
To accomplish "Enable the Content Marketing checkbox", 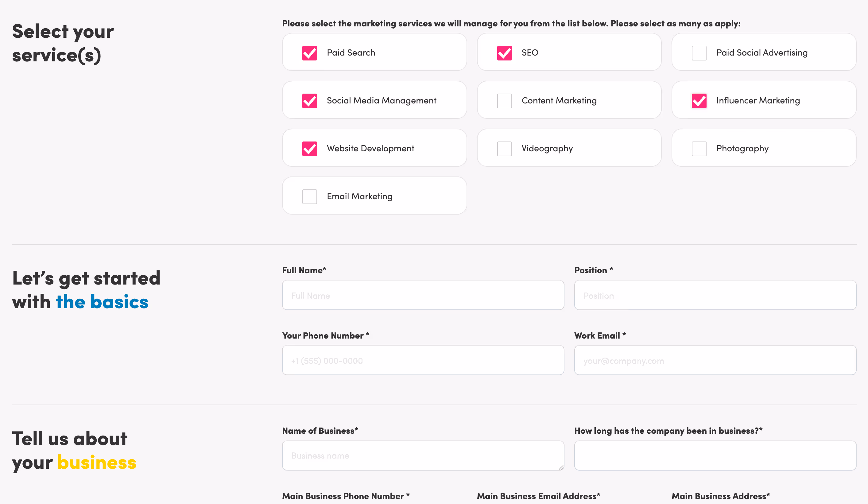I will tap(505, 101).
